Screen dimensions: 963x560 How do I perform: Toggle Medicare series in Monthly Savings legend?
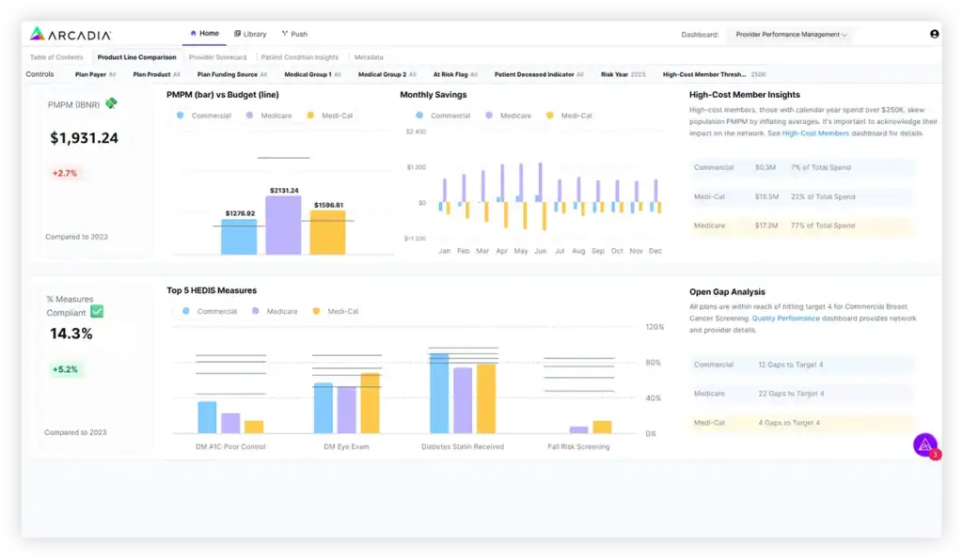(509, 116)
